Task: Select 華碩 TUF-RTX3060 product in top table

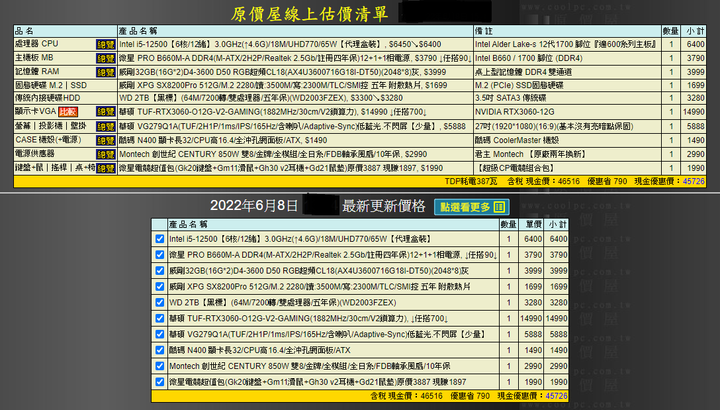Action: (273, 112)
